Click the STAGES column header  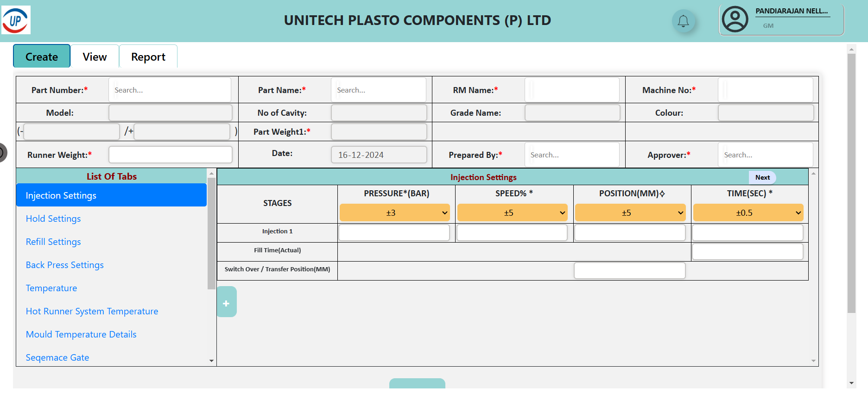[277, 203]
